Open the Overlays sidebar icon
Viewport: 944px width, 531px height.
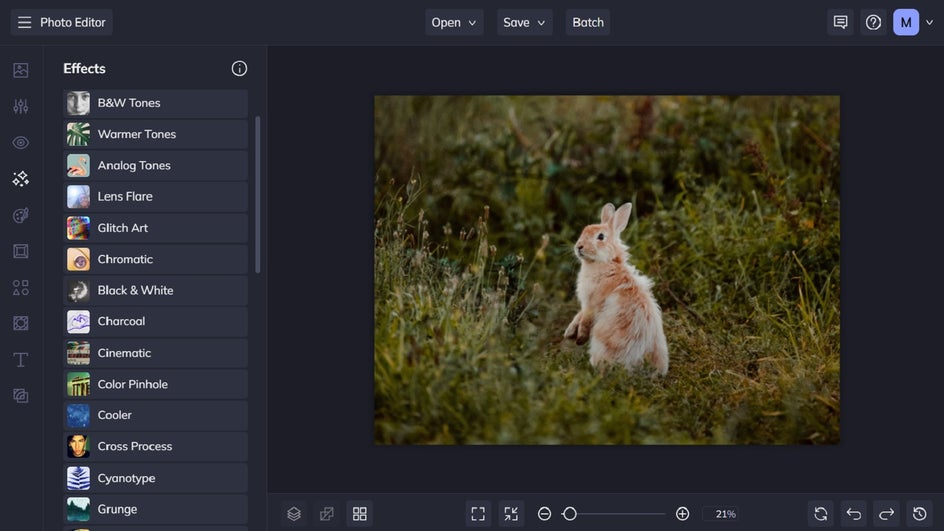(20, 323)
